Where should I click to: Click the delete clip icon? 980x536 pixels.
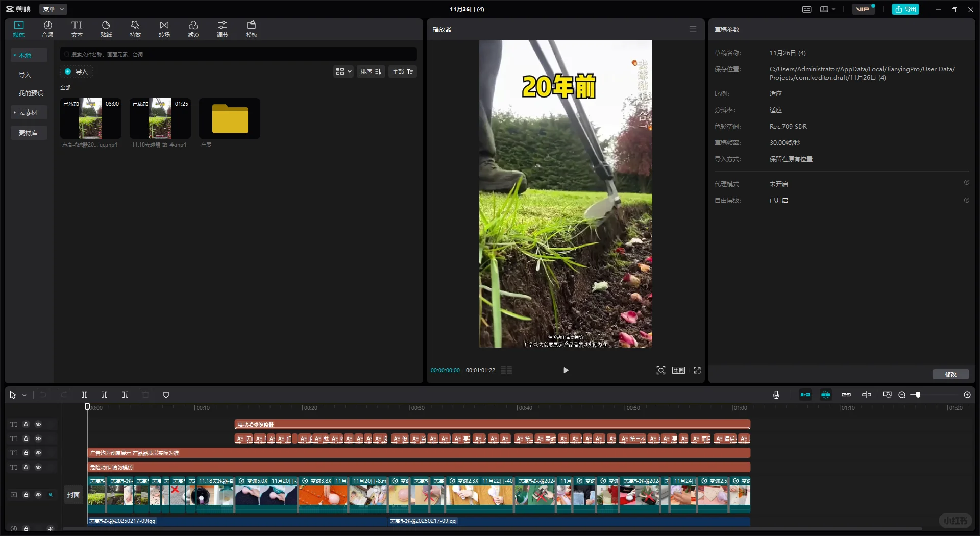coord(145,395)
